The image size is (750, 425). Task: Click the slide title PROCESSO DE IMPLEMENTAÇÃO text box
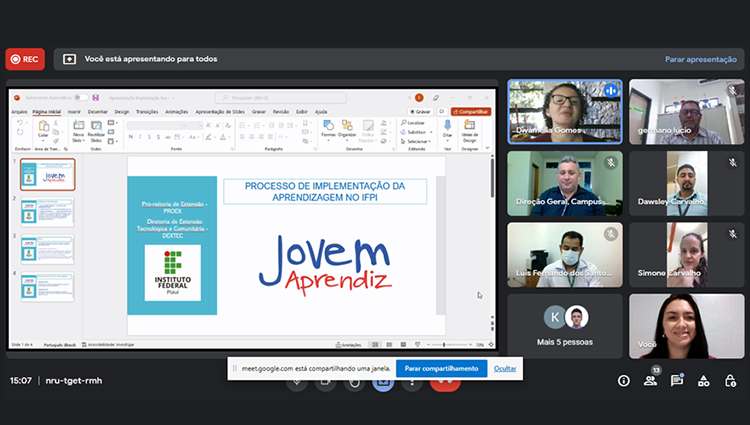[325, 192]
